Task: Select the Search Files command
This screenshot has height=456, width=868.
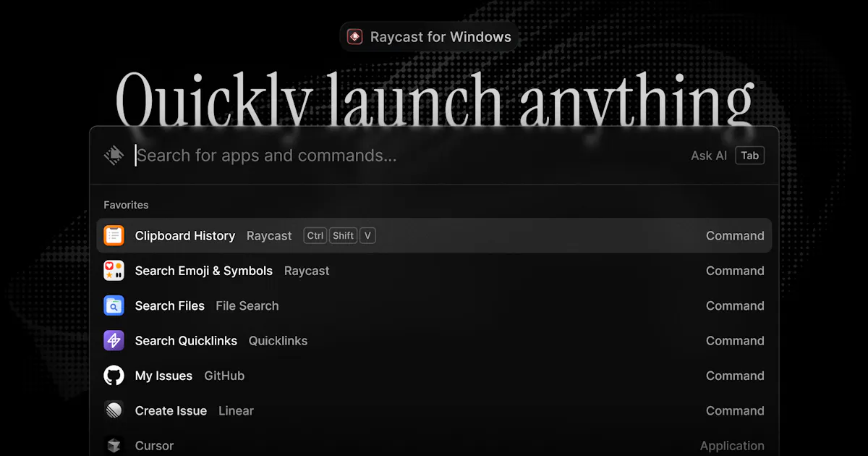Action: [434, 305]
